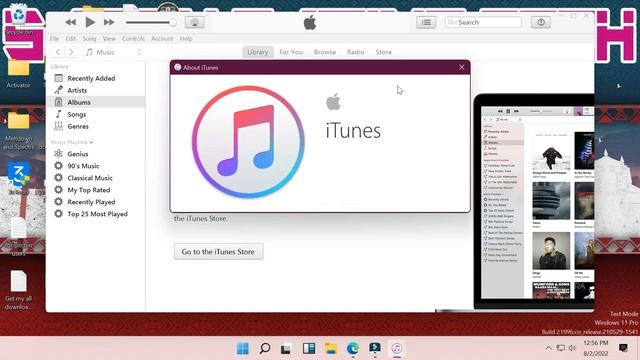Switch to the Radio tab

tap(355, 52)
